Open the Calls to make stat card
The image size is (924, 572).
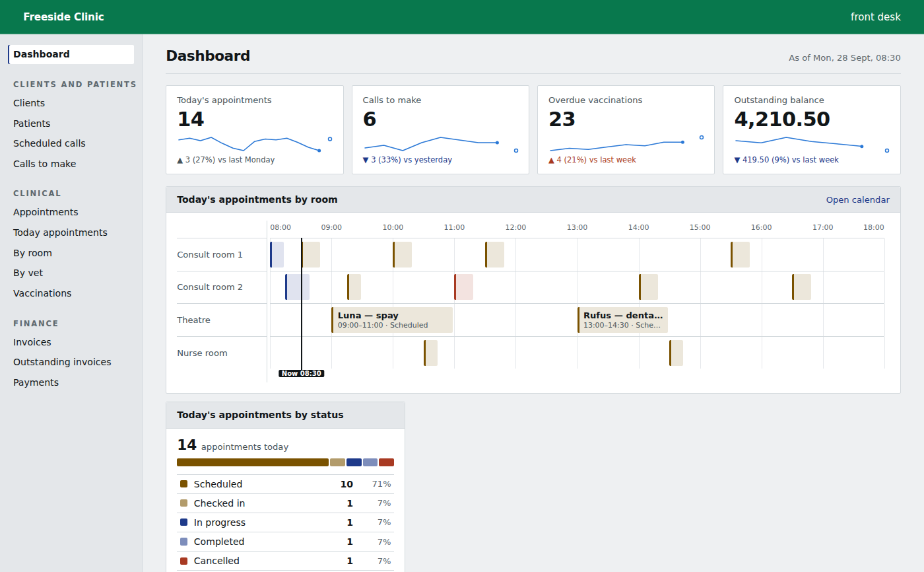point(440,129)
